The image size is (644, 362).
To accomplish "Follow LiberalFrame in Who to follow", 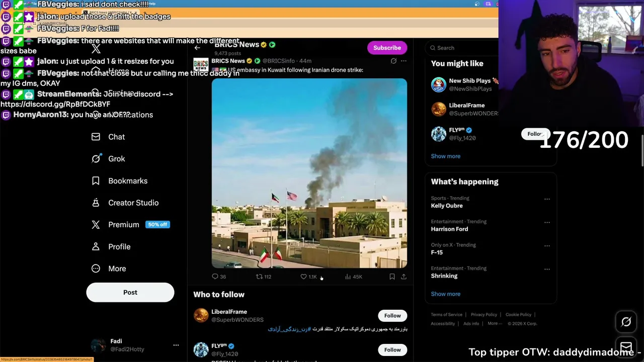I will (392, 315).
